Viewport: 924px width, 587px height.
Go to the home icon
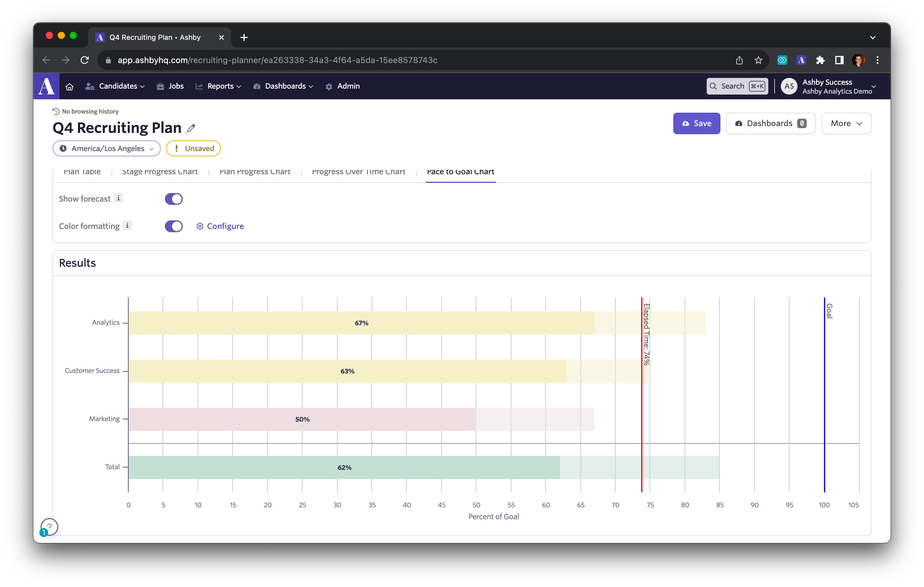[x=69, y=87]
